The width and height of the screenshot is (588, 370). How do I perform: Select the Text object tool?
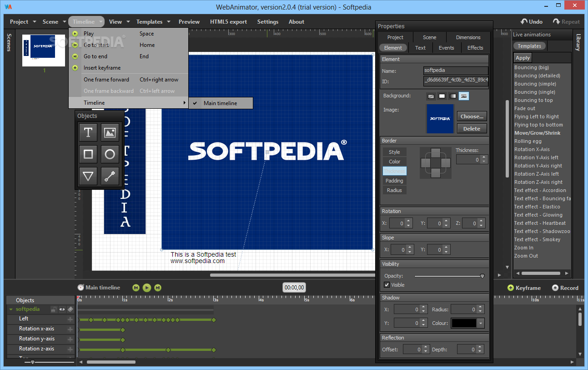[x=88, y=132]
